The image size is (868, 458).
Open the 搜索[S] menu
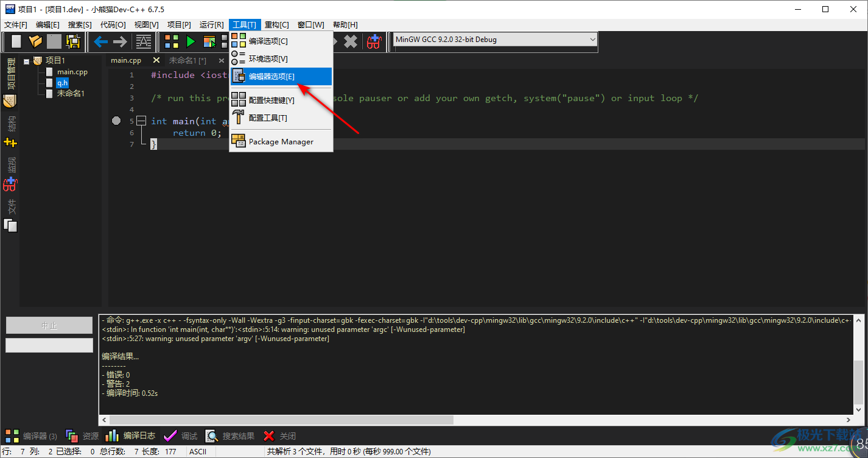click(80, 25)
